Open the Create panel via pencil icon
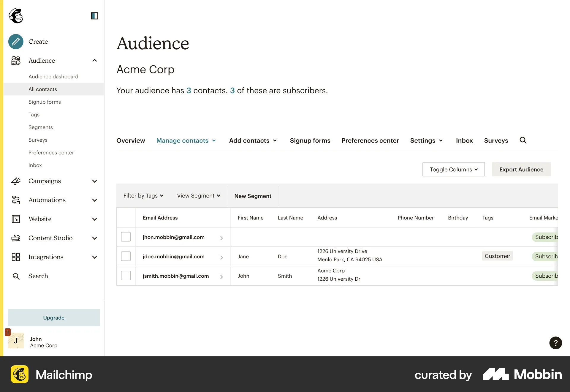Viewport: 570px width, 392px height. pos(15,42)
